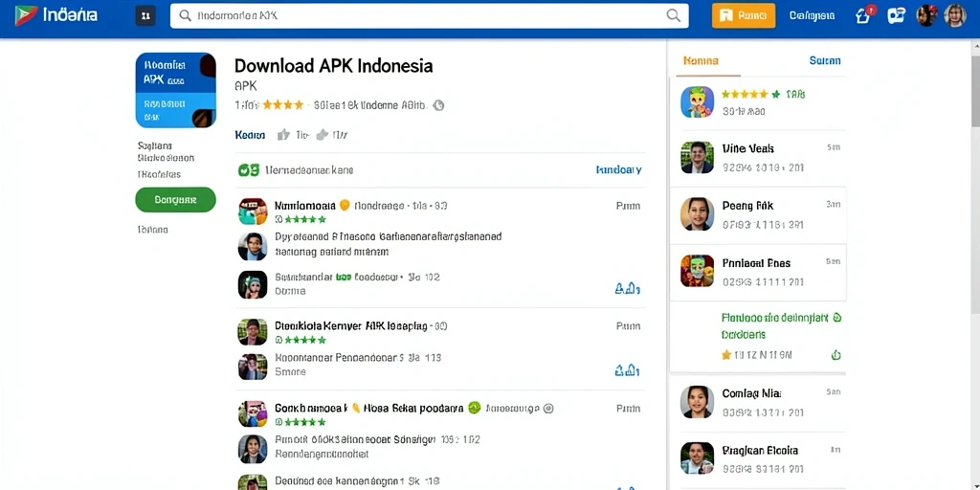The width and height of the screenshot is (980, 490).
Task: Open the rightmost profile avatar in the header
Action: (955, 15)
